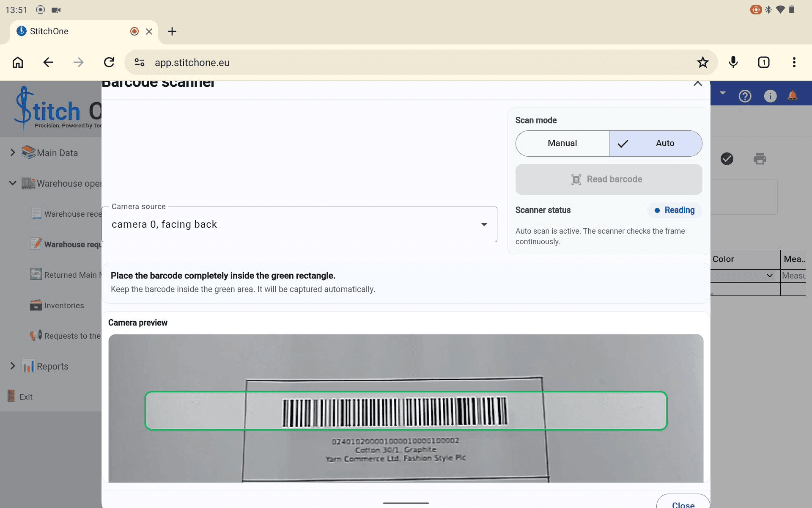The image size is (812, 508).
Task: Click the Warehouse receipts document icon
Action: click(36, 213)
